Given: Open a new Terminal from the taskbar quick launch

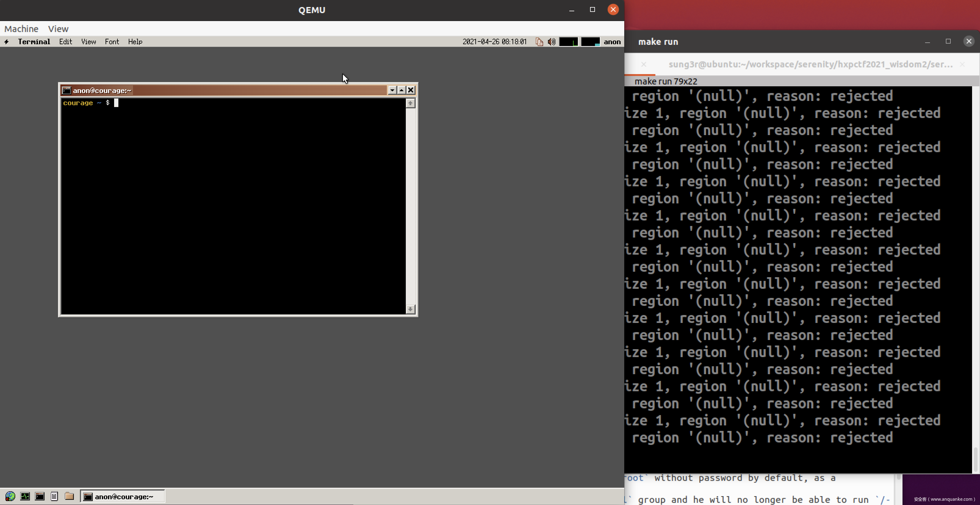Looking at the screenshot, I should 40,496.
